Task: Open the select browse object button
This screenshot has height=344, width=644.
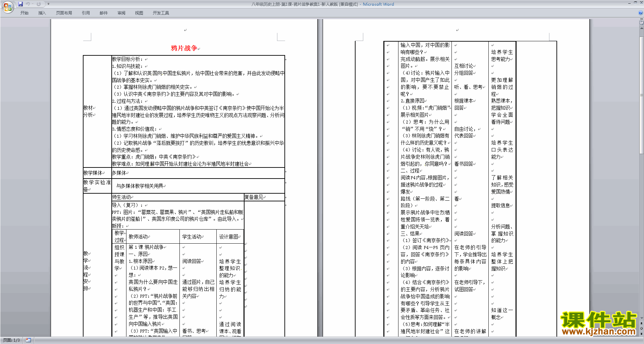Action: click(642, 328)
